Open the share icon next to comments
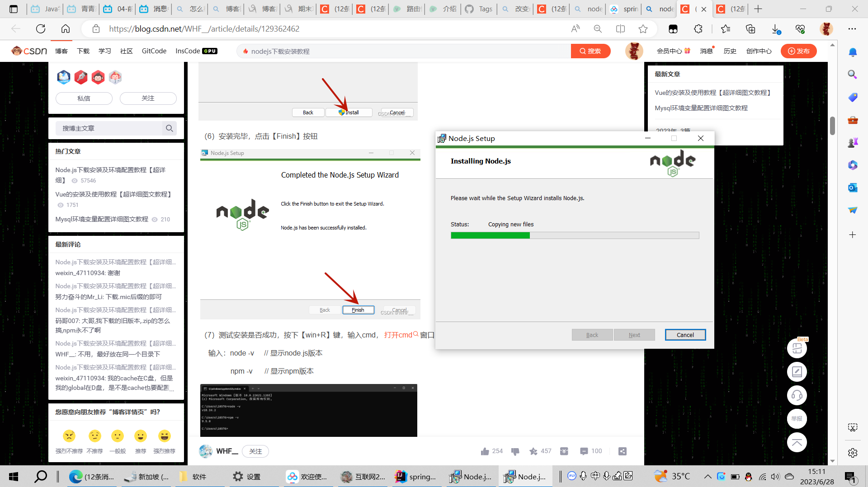868x487 pixels. point(622,451)
